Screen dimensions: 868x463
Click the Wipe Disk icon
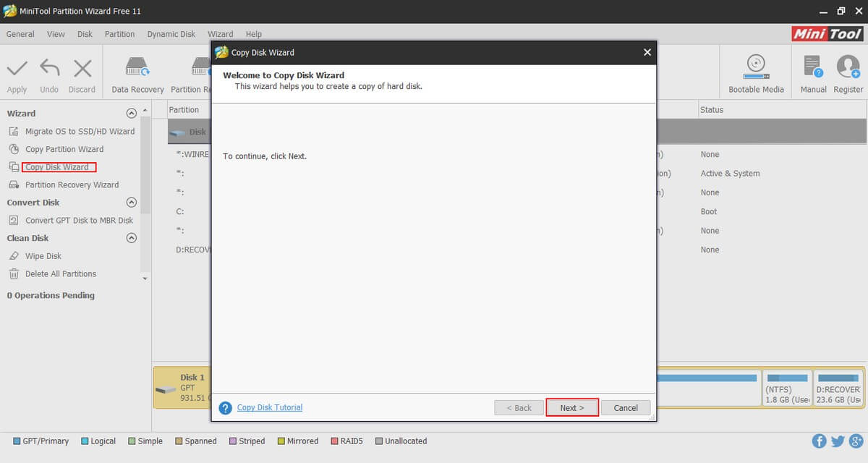click(13, 256)
